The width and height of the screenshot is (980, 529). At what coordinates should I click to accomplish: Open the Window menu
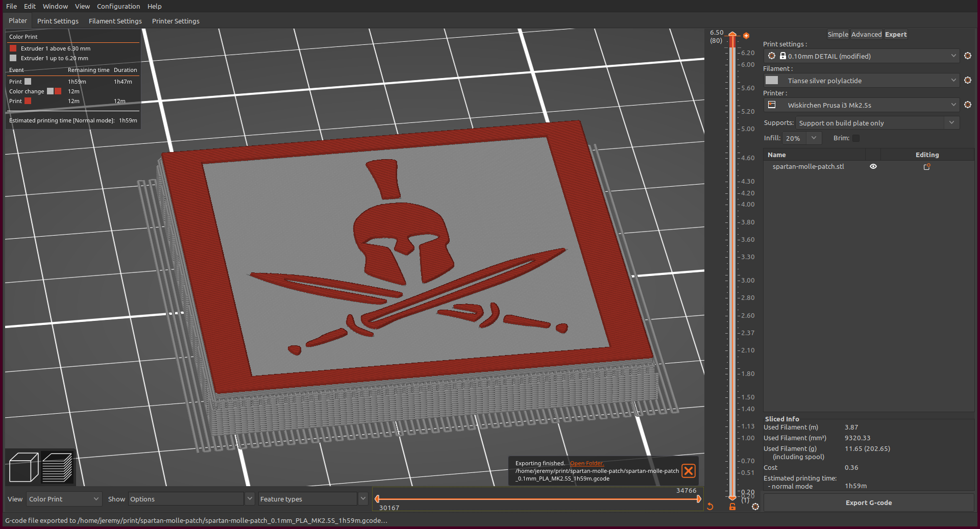point(55,6)
